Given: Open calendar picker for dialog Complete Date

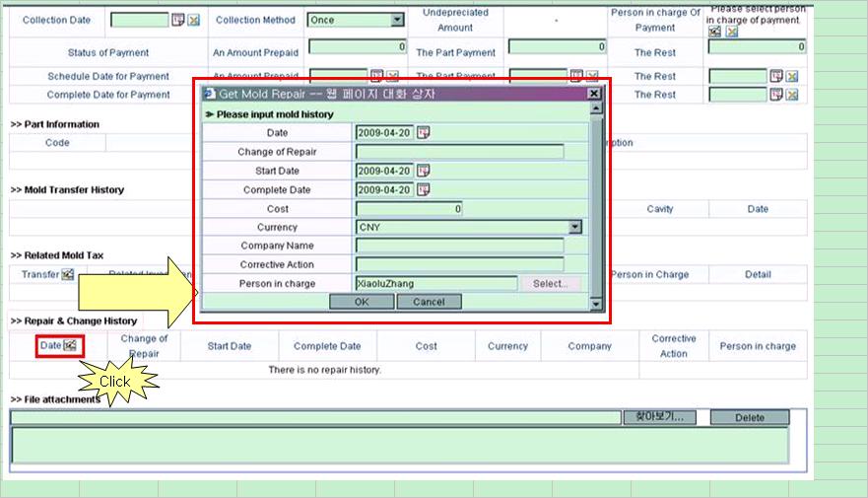Looking at the screenshot, I should [x=424, y=189].
